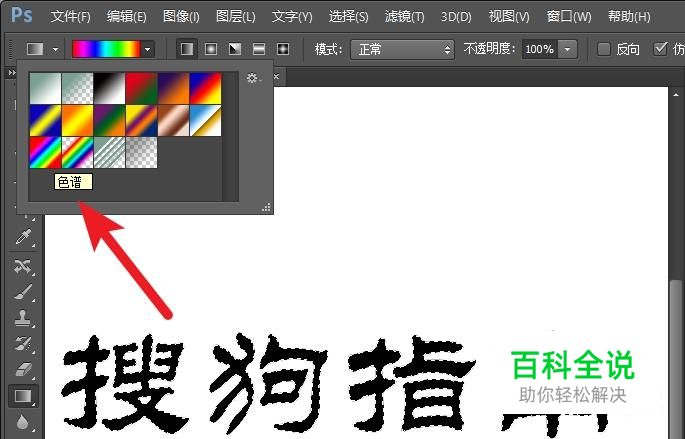Pick the Yellow, Violet, Orange, Blue swatch
The image size is (685, 439).
pyautogui.click(x=142, y=121)
